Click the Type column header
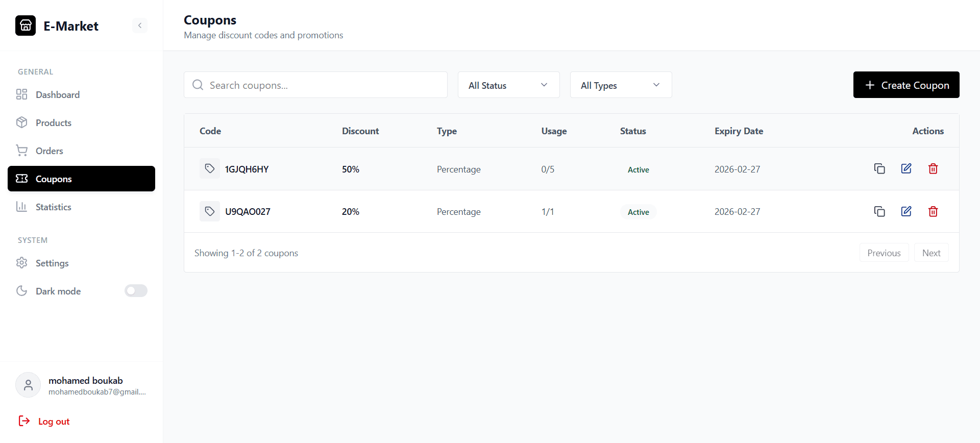This screenshot has width=980, height=443. 447,131
